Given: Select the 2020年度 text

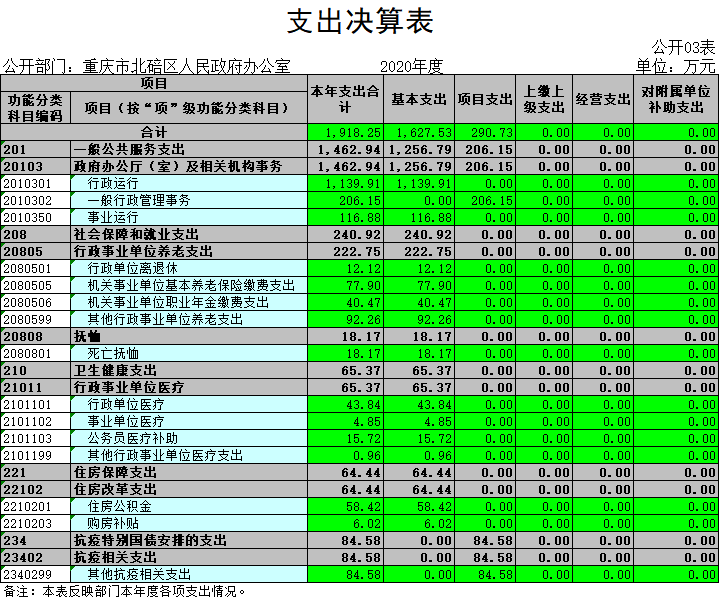Looking at the screenshot, I should (411, 67).
